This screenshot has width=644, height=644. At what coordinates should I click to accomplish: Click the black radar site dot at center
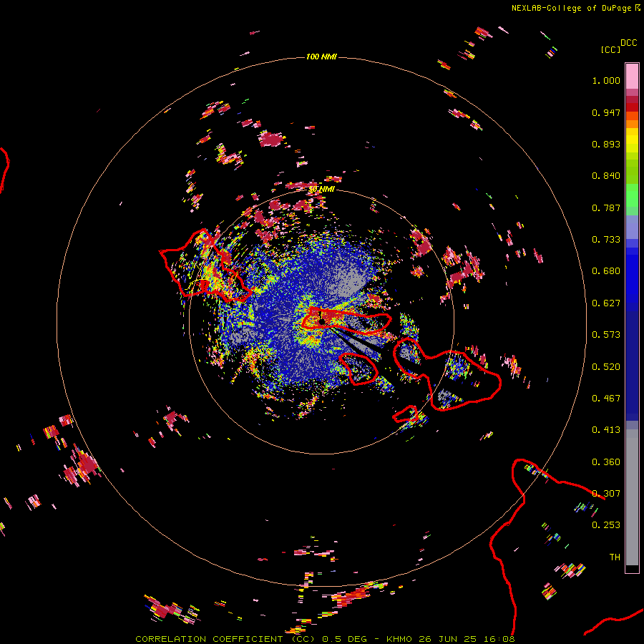tap(322, 321)
